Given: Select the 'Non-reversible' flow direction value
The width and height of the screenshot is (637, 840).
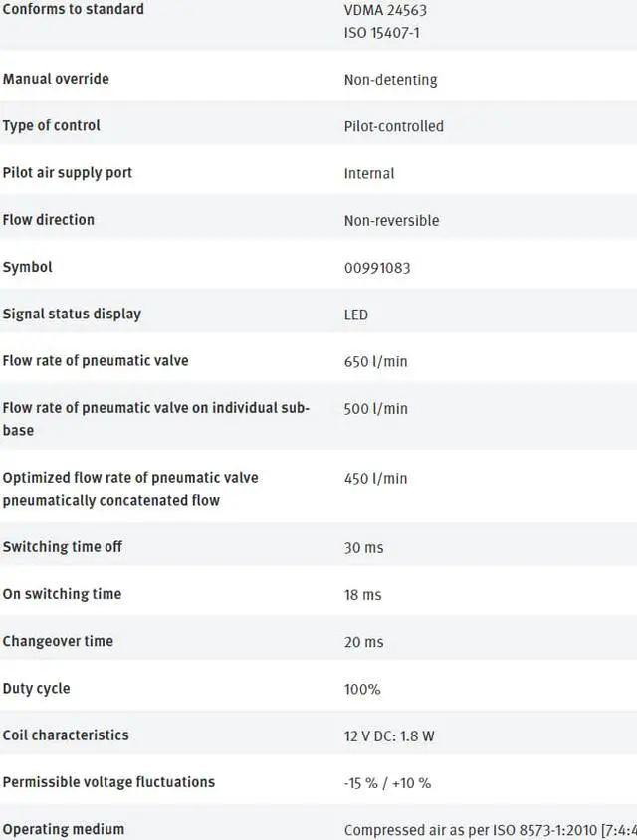Looking at the screenshot, I should point(391,221).
